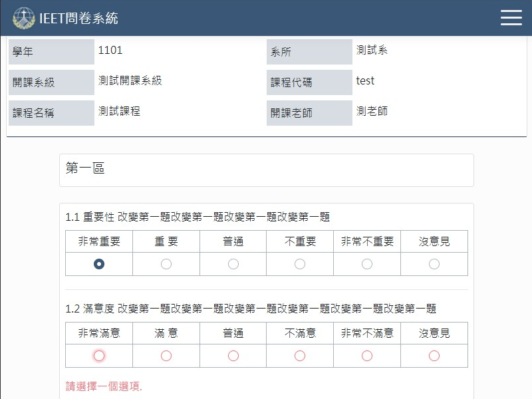
Task: Choose 沒意見 for the satisfaction question
Action: tap(434, 355)
